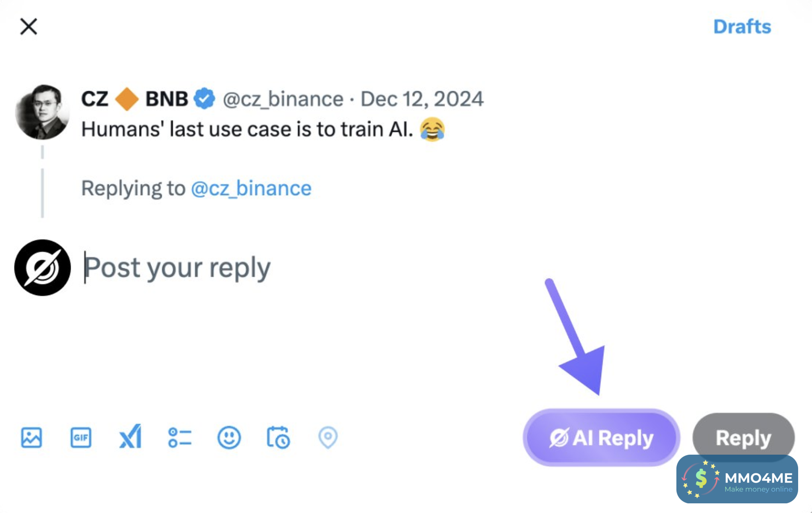Focus the "Post your reply" text field
This screenshot has width=812, height=513.
pyautogui.click(x=294, y=268)
